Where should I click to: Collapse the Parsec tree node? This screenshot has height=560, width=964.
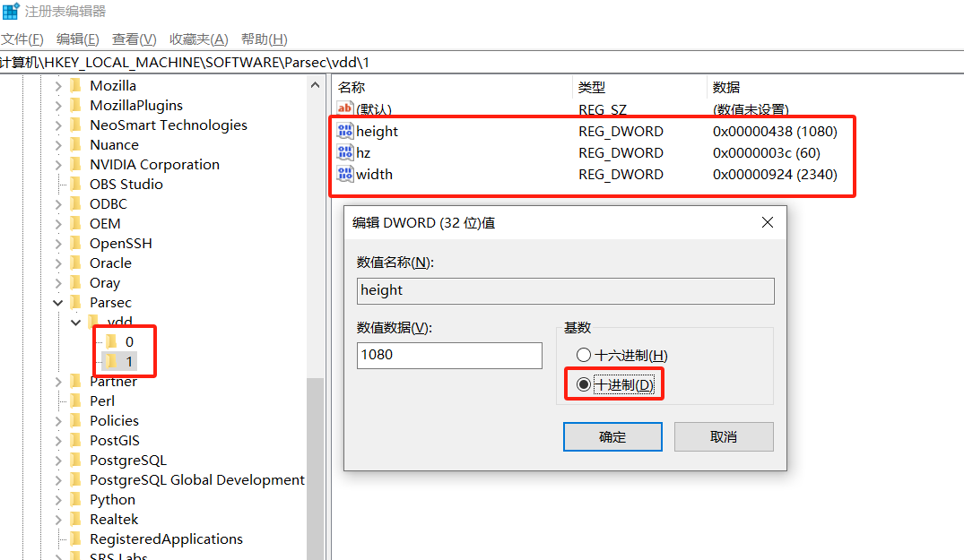pyautogui.click(x=57, y=302)
